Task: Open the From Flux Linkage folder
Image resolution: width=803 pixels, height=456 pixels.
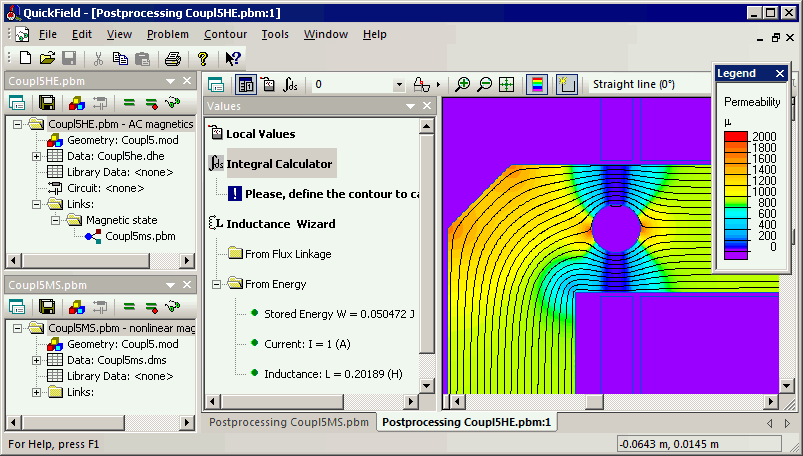Action: coord(288,254)
